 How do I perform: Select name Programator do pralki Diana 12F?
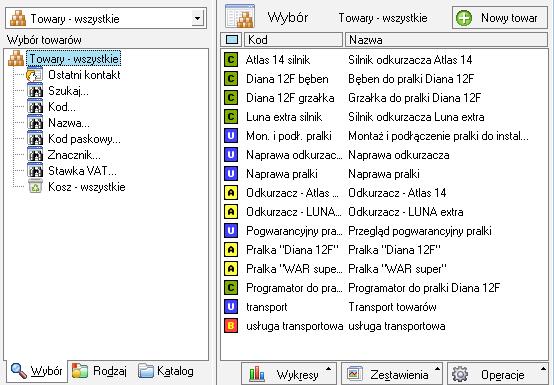[424, 288]
